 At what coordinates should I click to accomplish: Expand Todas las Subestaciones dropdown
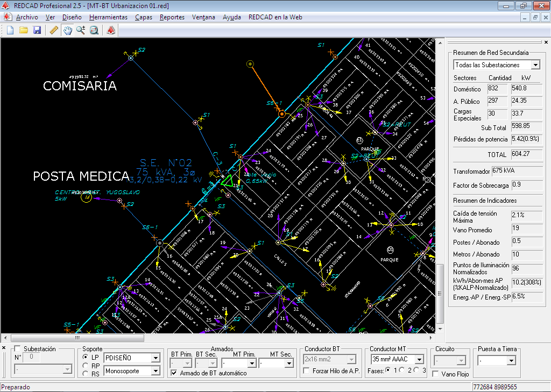tap(535, 65)
